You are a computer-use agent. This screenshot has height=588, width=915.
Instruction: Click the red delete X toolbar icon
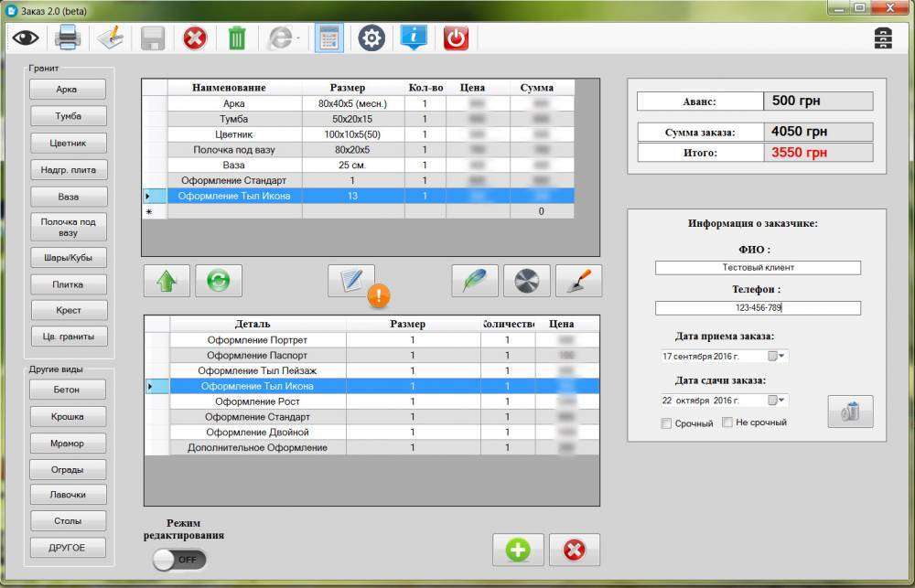point(194,38)
